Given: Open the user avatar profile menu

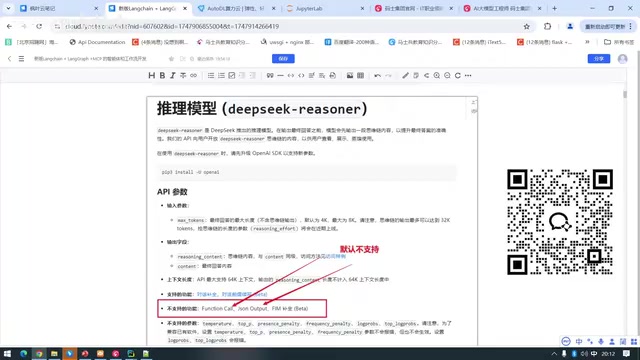Looking at the screenshot, I should click(x=622, y=59).
